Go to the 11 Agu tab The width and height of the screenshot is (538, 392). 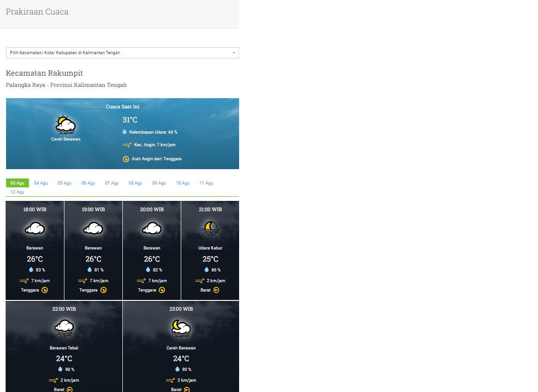206,183
